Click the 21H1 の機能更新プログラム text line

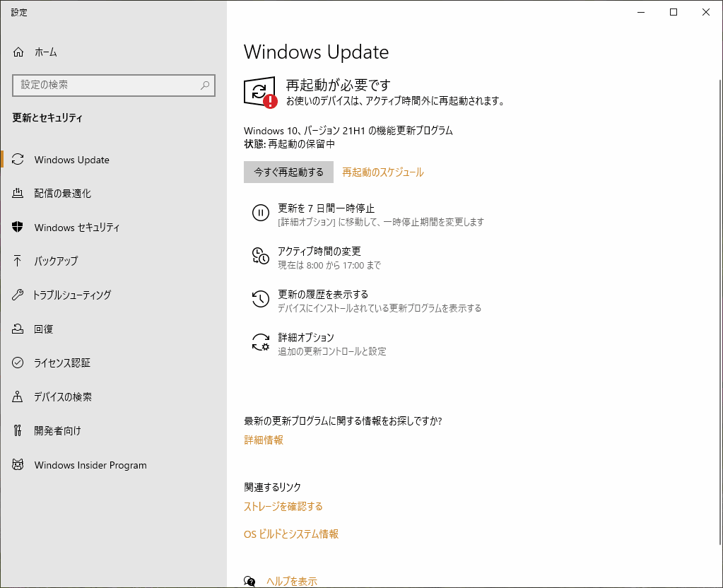348,131
